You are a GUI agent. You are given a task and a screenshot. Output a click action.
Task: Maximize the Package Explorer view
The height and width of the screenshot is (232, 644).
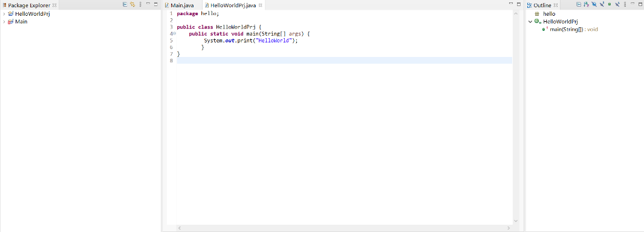pos(155,4)
